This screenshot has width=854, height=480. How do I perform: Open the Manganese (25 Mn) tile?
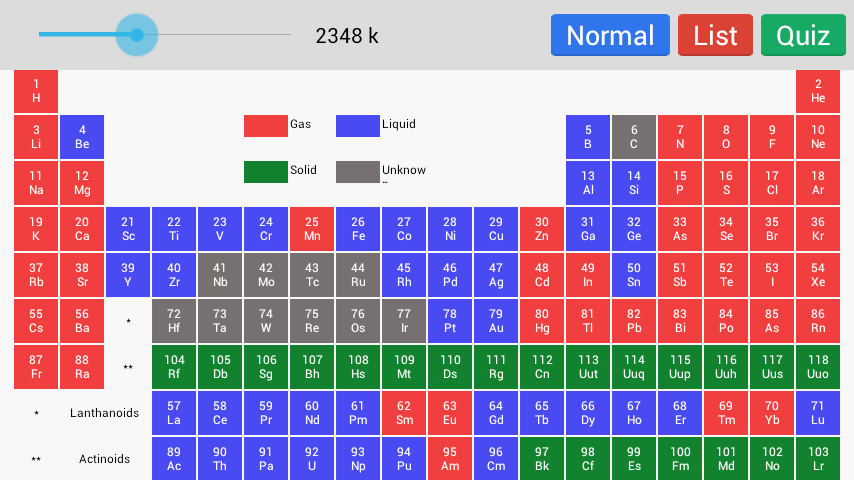click(312, 229)
